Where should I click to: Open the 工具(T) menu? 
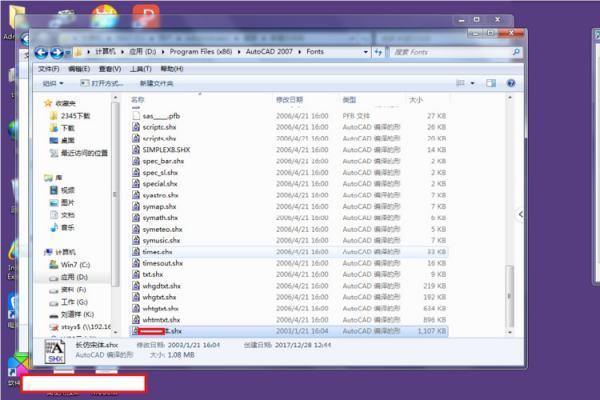[x=140, y=69]
